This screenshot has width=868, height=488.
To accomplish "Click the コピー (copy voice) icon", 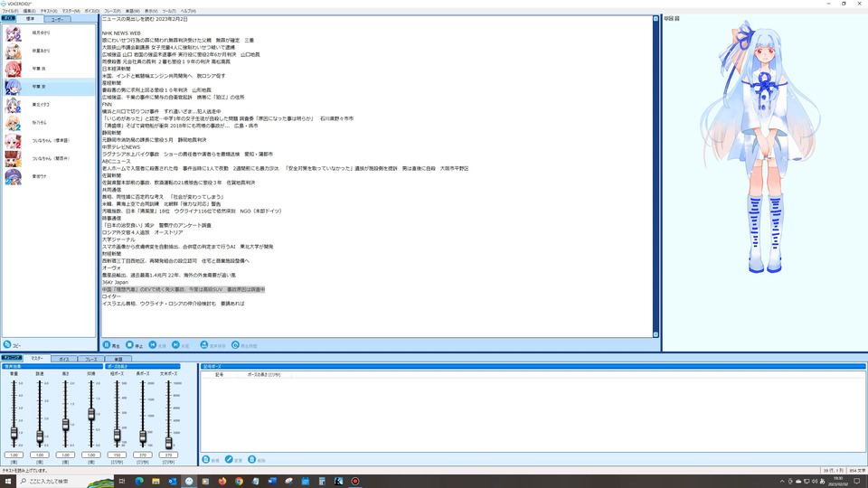I will tap(7, 344).
